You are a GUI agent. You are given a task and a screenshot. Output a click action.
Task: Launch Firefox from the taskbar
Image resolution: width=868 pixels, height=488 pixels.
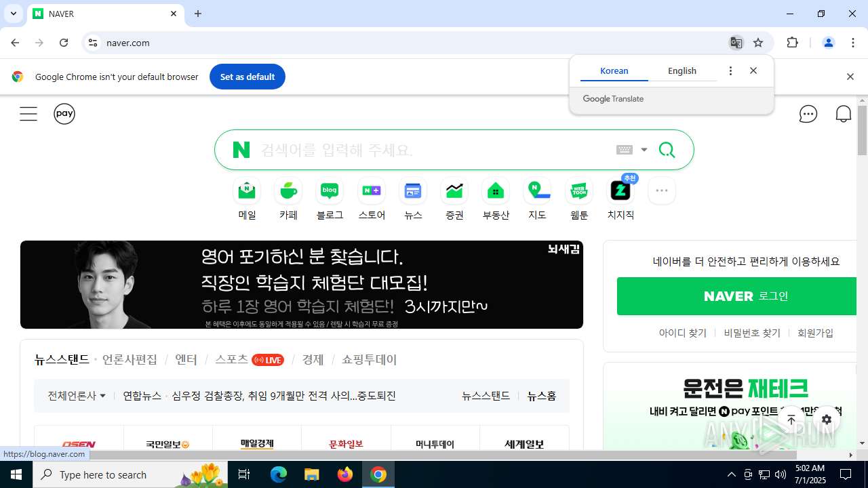click(x=345, y=474)
